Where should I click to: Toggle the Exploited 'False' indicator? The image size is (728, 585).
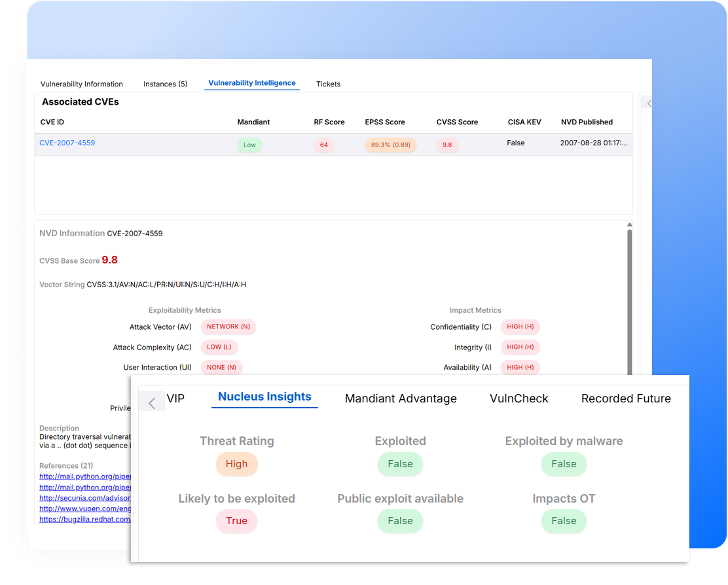pos(400,464)
